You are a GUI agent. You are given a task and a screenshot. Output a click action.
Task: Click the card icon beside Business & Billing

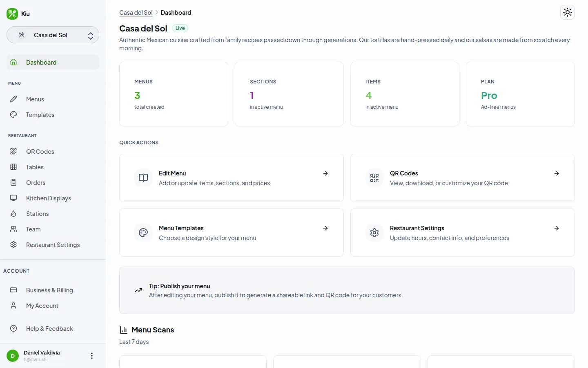(x=13, y=290)
